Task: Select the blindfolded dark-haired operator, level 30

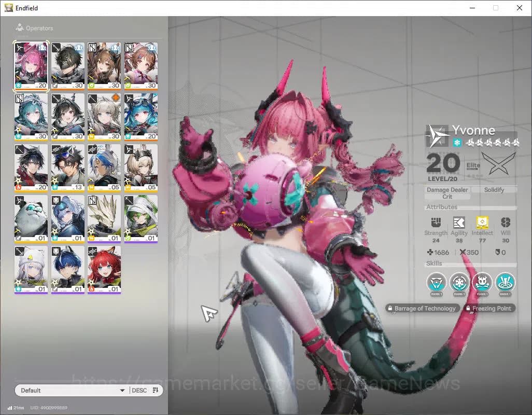Action: pyautogui.click(x=67, y=66)
